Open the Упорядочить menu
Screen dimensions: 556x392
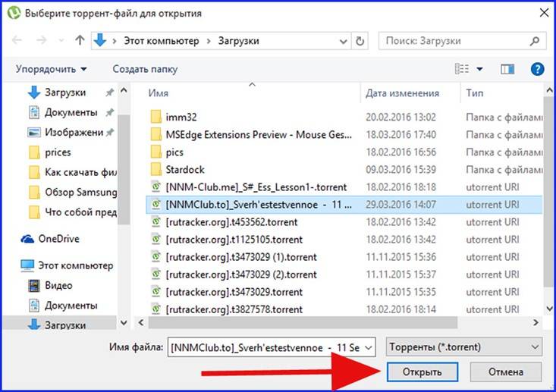52,69
